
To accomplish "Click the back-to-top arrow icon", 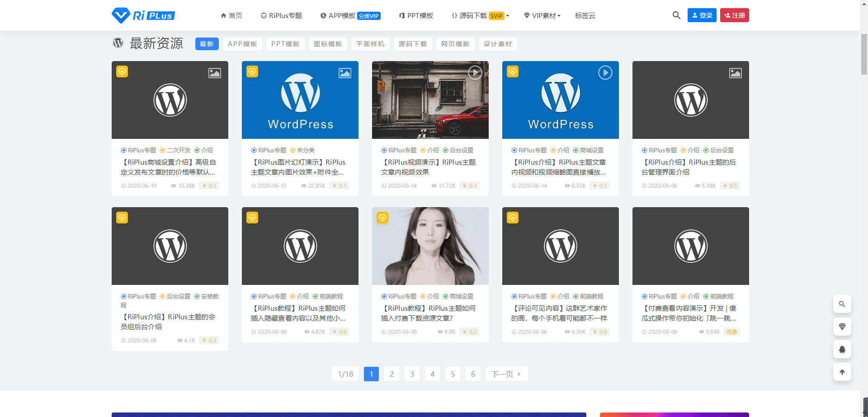I will tap(842, 372).
